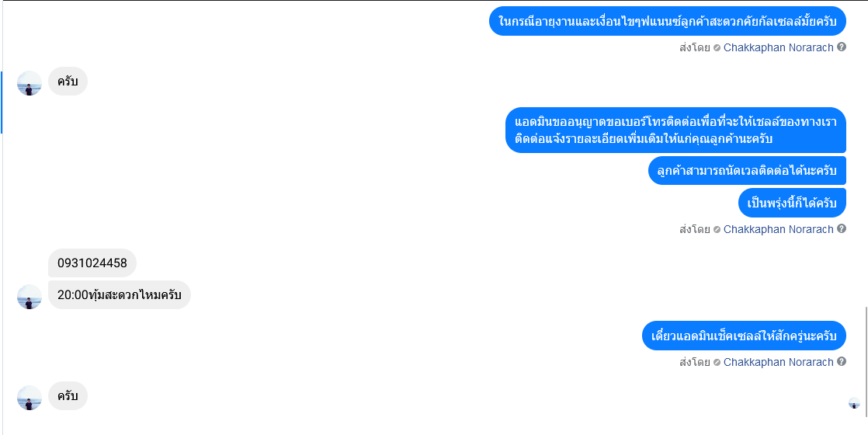Click the conversation's vertical scrollbar thumb
The height and width of the screenshot is (435, 868).
click(x=866, y=361)
